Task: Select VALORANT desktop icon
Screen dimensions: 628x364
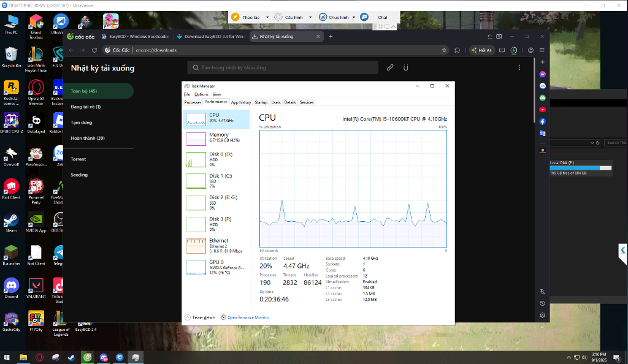Action: point(36,289)
